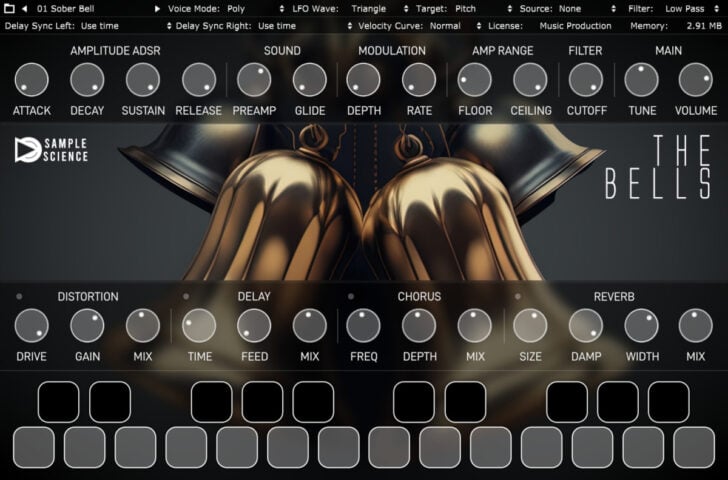Click the Filter Cutoff knob
The image size is (728, 480).
(586, 80)
